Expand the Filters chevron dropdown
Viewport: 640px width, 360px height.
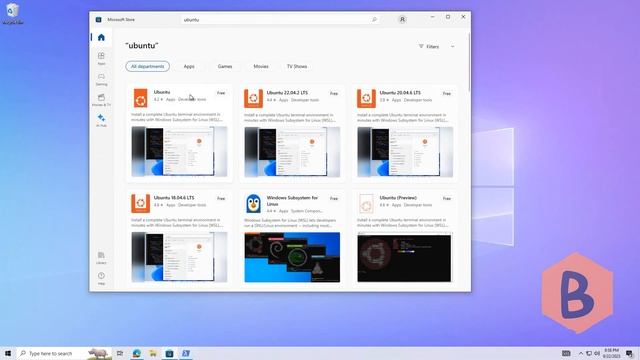tap(452, 47)
